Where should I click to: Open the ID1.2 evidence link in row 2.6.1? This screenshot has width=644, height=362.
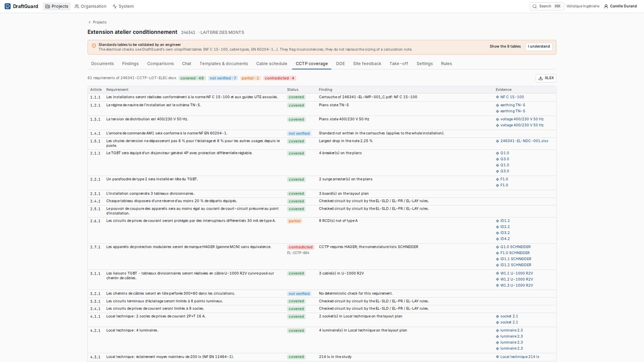pos(503,221)
